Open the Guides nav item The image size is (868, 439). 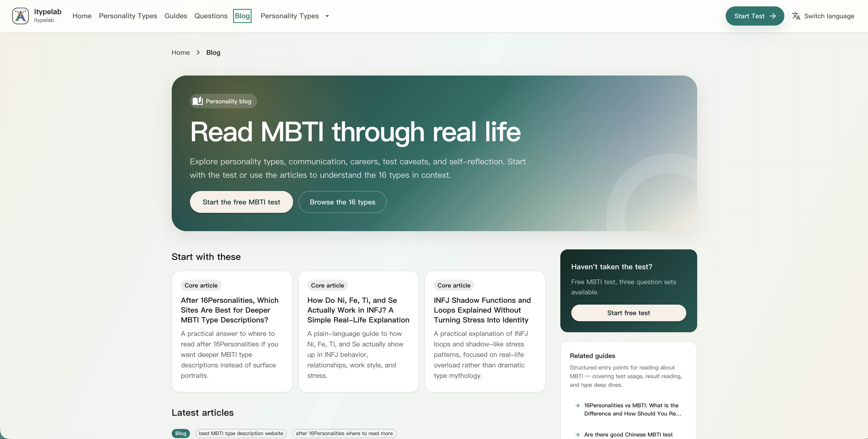176,16
